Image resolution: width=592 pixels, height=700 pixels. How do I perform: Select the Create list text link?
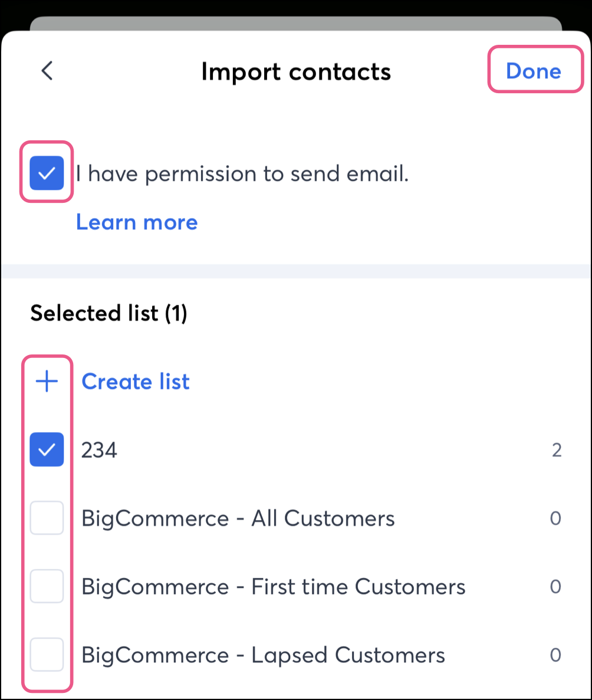point(136,382)
